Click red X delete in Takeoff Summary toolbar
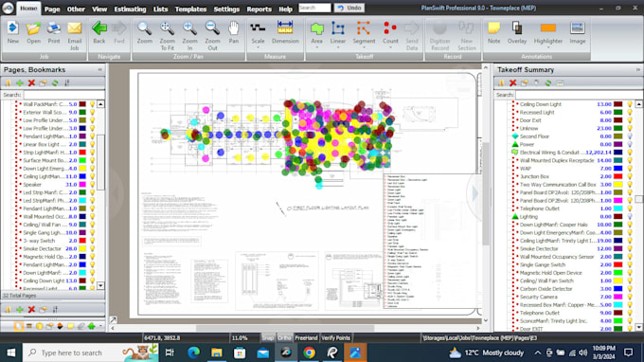The image size is (644, 362). point(512,83)
